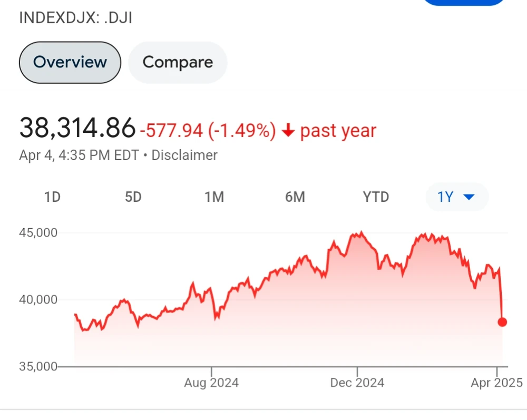The width and height of the screenshot is (527, 420).
Task: Open the Disclaimer link
Action: [184, 155]
